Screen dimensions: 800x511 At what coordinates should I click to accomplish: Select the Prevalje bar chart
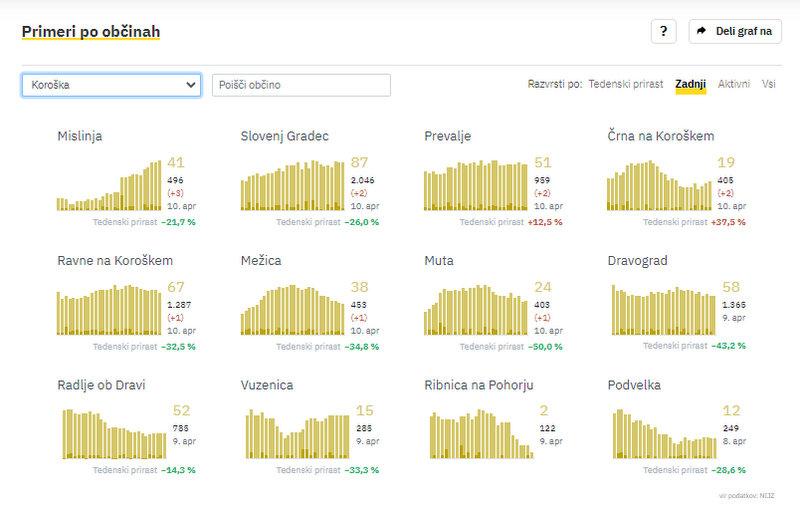pyautogui.click(x=476, y=185)
